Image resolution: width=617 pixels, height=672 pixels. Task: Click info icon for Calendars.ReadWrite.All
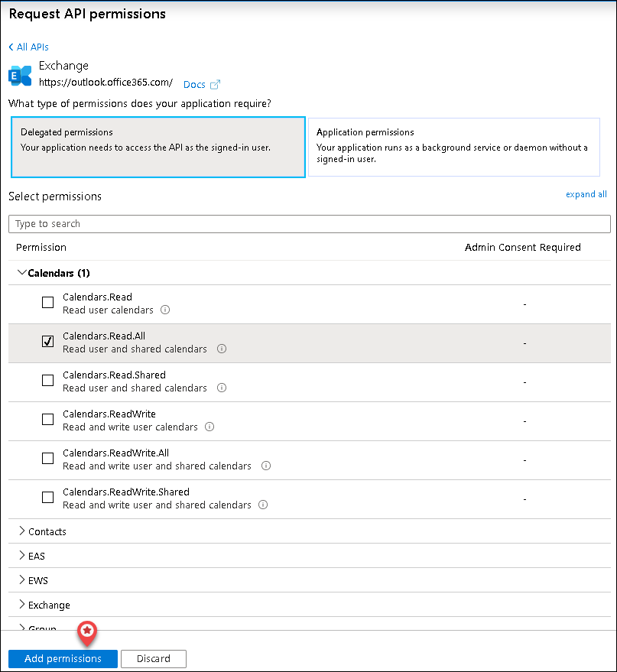coord(266,466)
